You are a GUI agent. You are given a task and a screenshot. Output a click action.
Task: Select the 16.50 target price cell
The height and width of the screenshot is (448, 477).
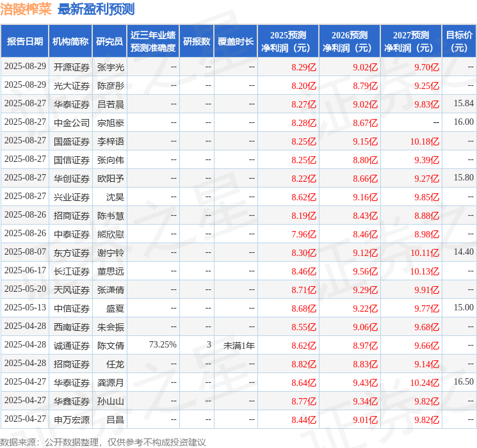(x=464, y=382)
